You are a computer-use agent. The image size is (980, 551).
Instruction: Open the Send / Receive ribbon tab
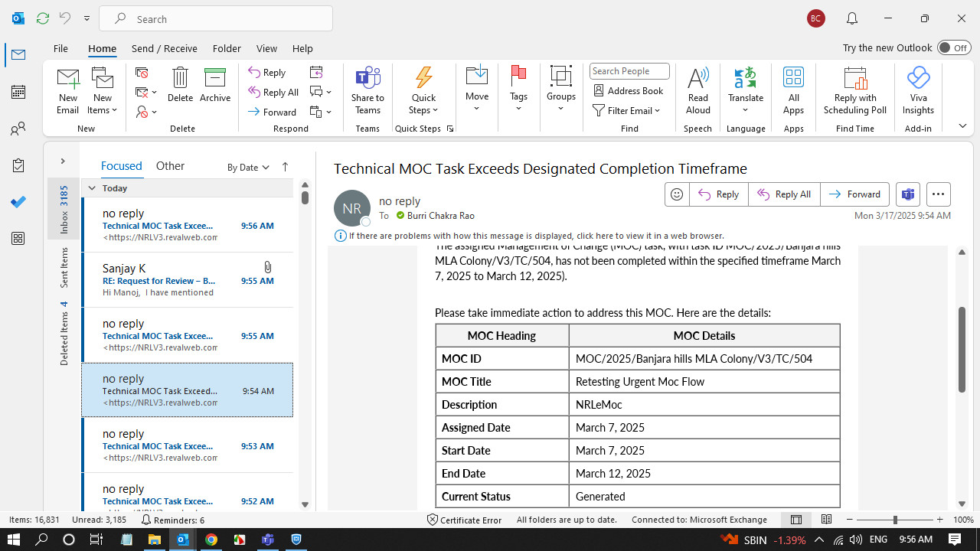coord(164,48)
